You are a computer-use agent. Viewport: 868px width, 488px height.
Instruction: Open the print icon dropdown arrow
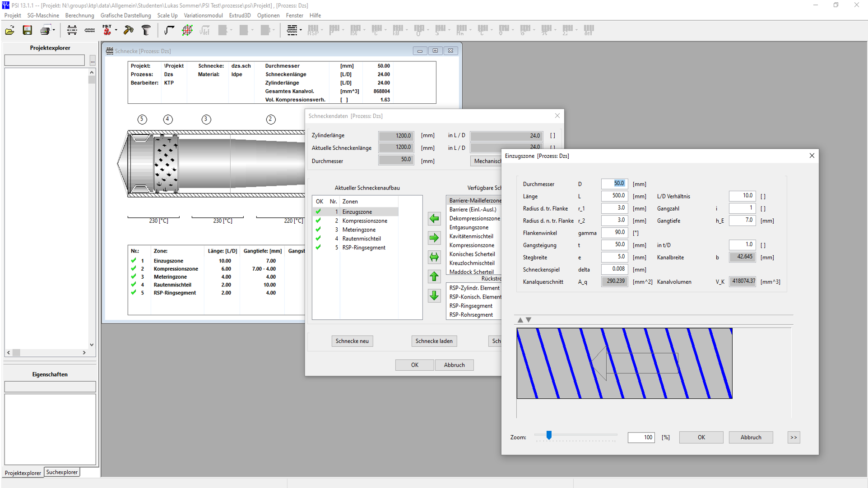pos(53,30)
